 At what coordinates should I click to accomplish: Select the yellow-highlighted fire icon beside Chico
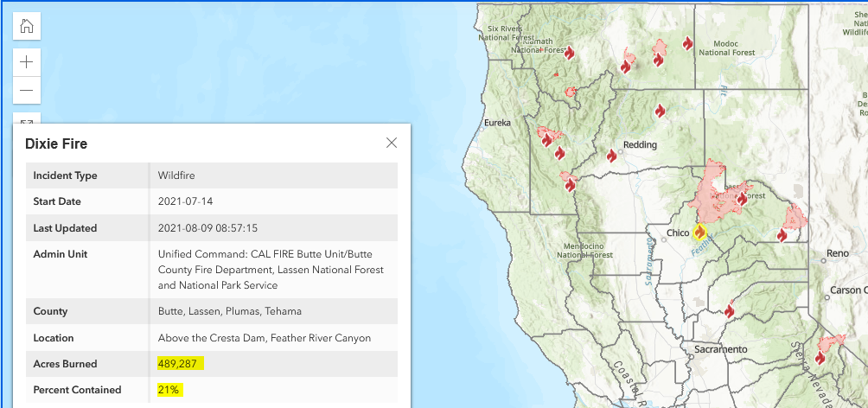(700, 231)
